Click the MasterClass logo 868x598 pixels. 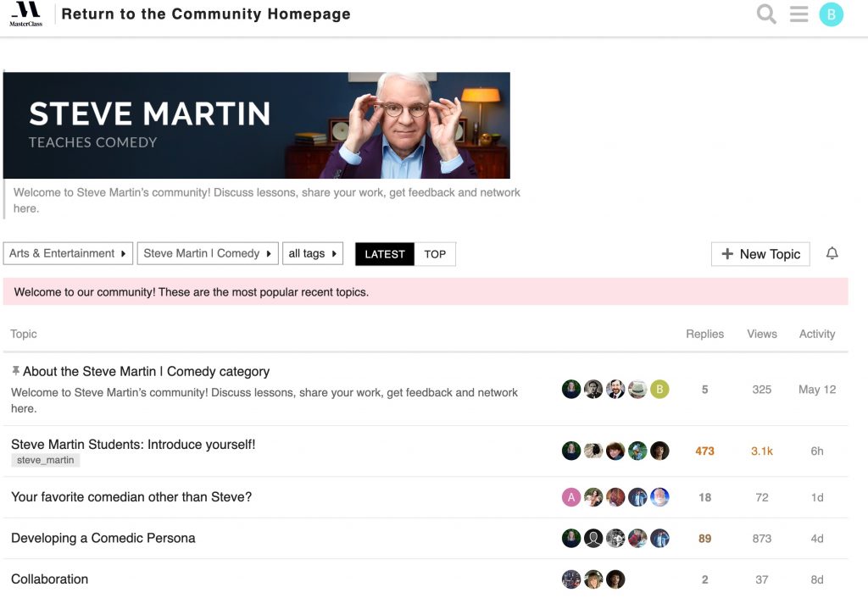(x=26, y=14)
